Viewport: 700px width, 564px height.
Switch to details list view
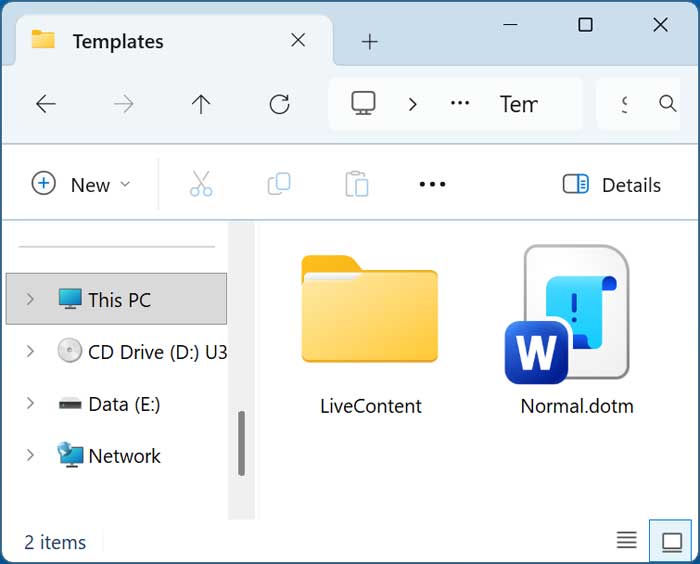tap(626, 540)
